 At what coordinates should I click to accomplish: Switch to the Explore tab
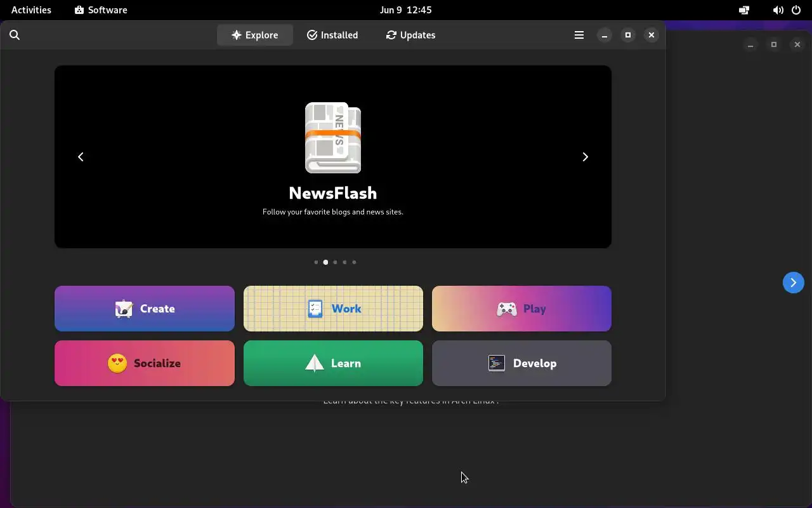coord(255,35)
